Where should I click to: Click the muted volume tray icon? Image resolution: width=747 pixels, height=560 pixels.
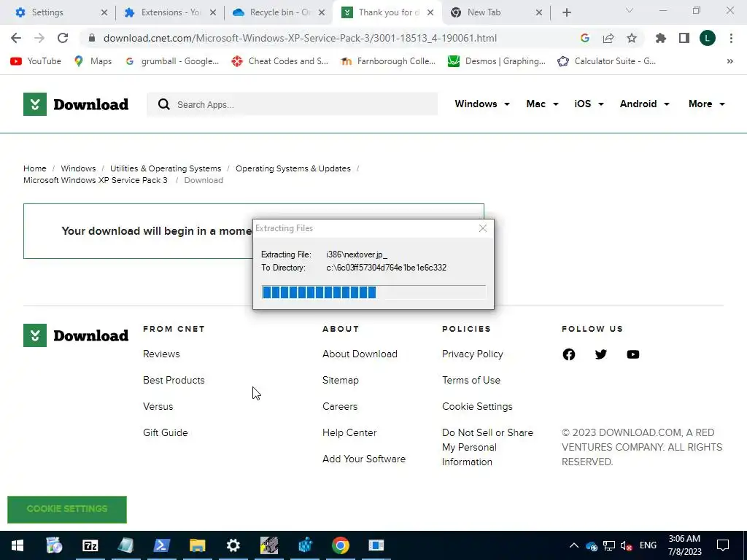pos(627,545)
